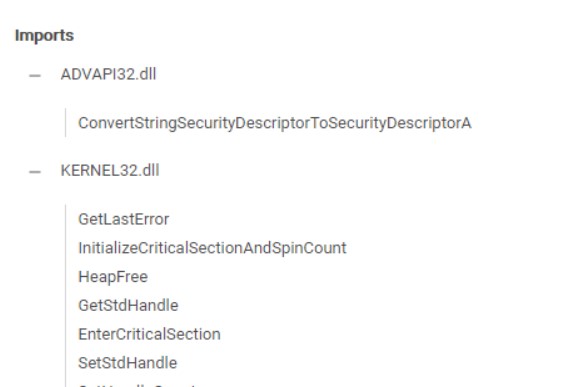The height and width of the screenshot is (387, 570).
Task: Hide the function list under KERNEL32.dll
Action: 35,172
